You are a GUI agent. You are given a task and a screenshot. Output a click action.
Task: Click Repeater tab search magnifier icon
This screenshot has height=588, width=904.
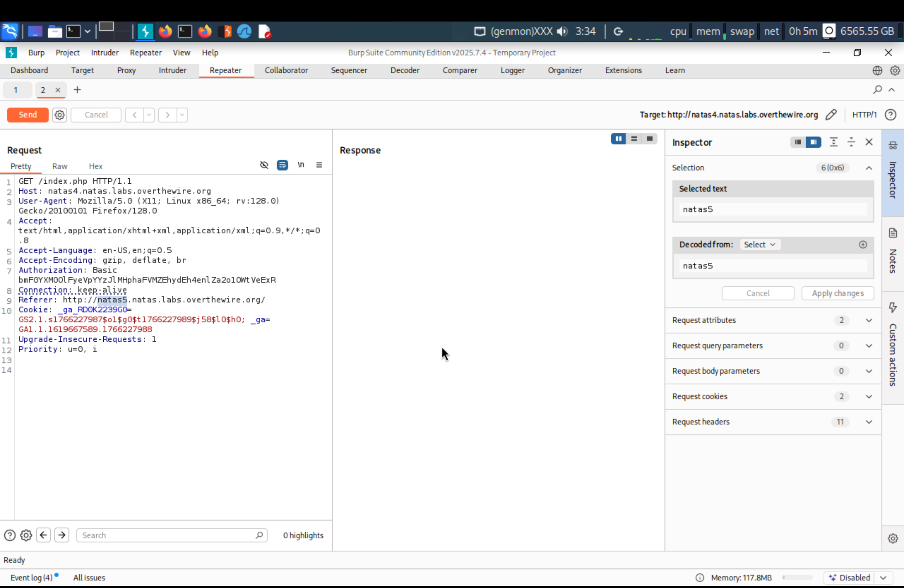877,90
